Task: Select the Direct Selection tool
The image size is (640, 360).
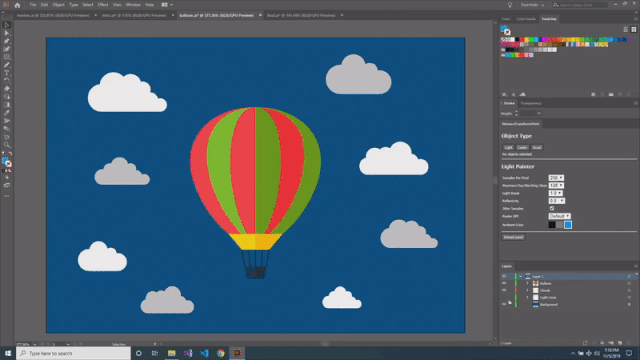Action: tap(7, 33)
